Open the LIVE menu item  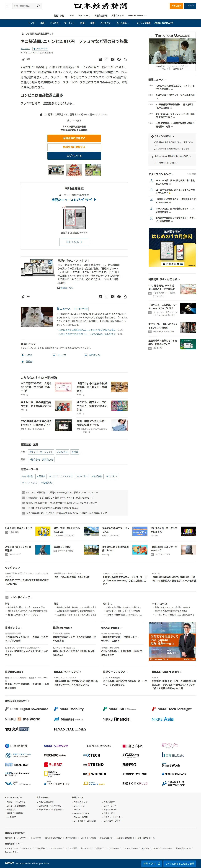coord(71,15)
